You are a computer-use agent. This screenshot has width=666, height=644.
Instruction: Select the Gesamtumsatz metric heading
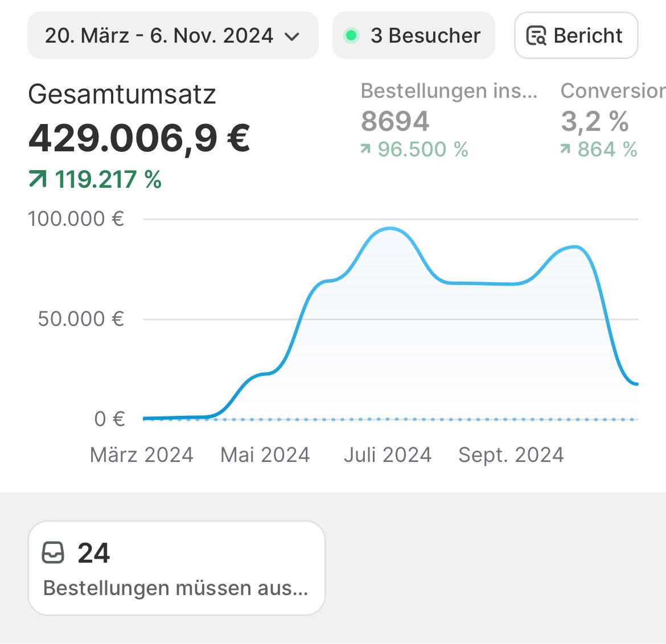(122, 94)
